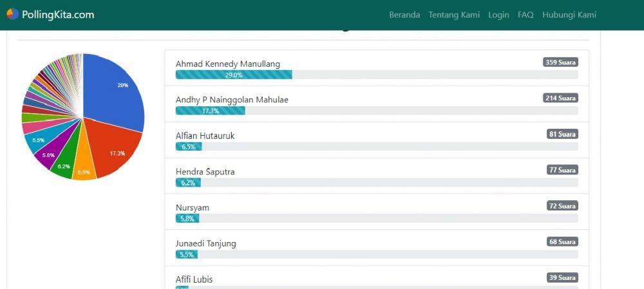644x289 pixels.
Task: Select the Login navigation link
Action: coord(498,15)
